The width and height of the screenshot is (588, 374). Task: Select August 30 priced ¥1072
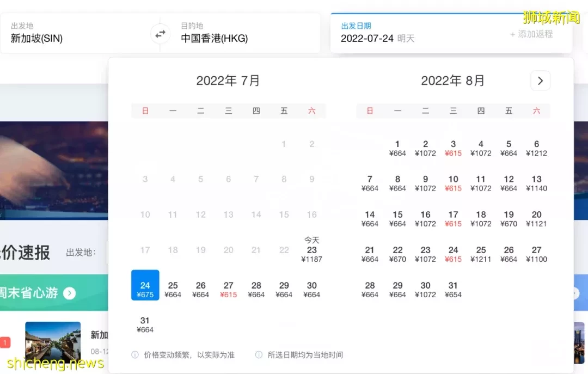[425, 290]
